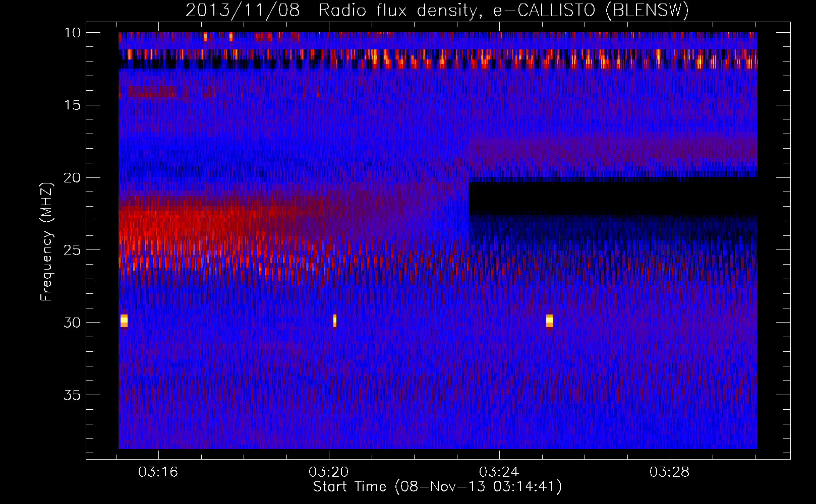Click the black data gap band near 21 MHz
The height and width of the screenshot is (504, 816).
pos(613,199)
